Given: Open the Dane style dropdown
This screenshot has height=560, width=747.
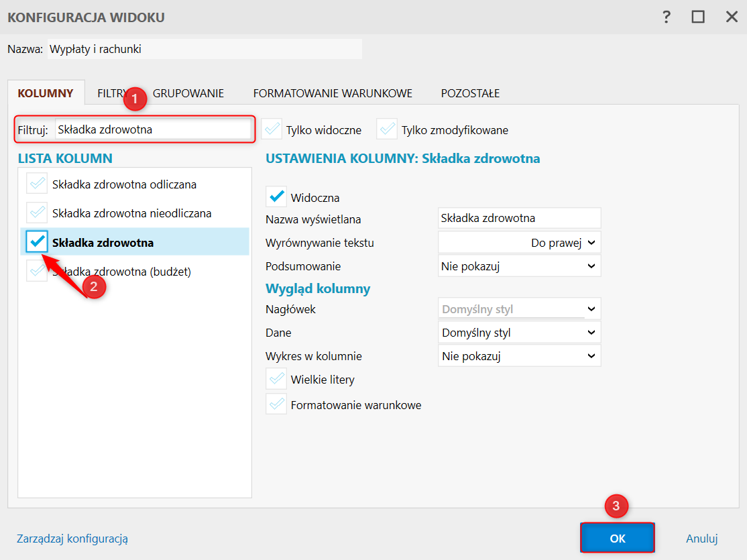Looking at the screenshot, I should pos(520,332).
